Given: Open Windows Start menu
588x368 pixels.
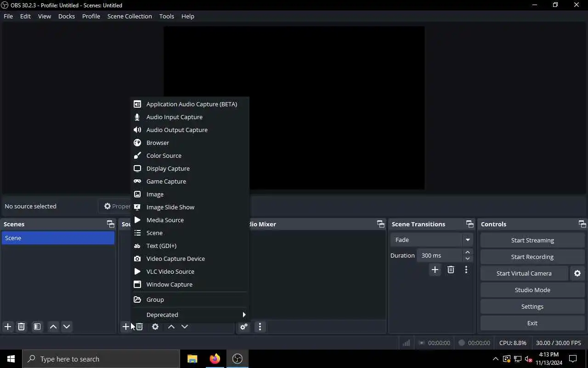Looking at the screenshot, I should 11,359.
